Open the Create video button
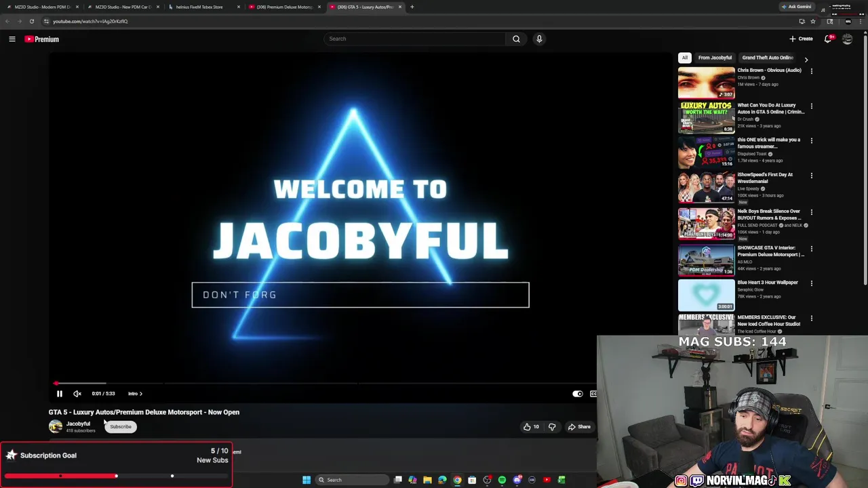868x488 pixels. [x=801, y=39]
